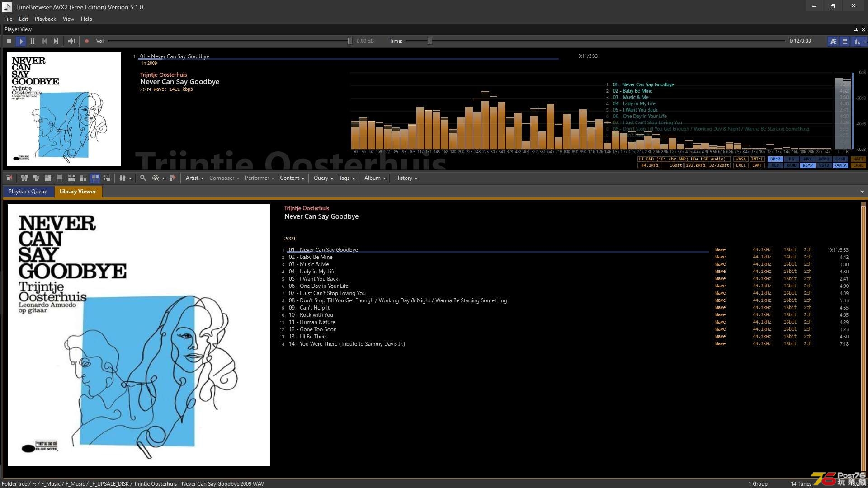This screenshot has height=488, width=868.
Task: Click the small album cover in Player View
Action: pyautogui.click(x=64, y=109)
